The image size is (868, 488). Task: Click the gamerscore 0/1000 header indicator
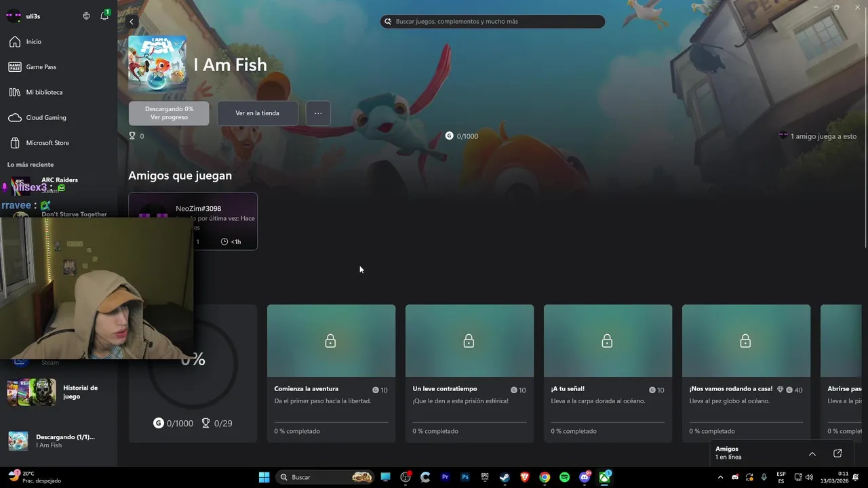tap(462, 136)
